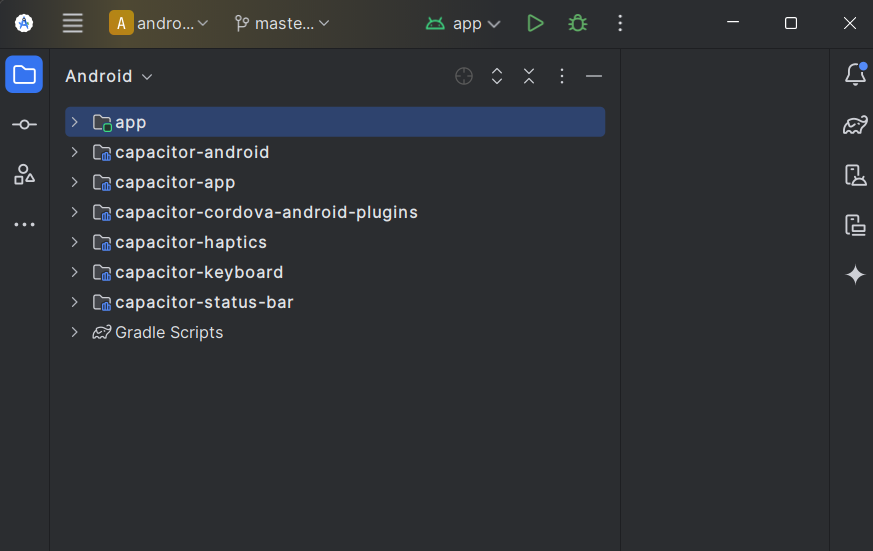Open the Notifications bell panel
This screenshot has width=873, height=551.
855,74
